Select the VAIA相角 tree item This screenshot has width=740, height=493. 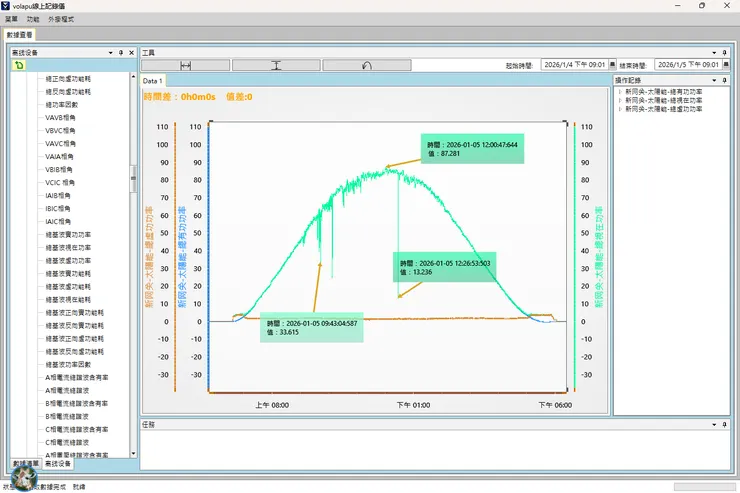point(59,157)
